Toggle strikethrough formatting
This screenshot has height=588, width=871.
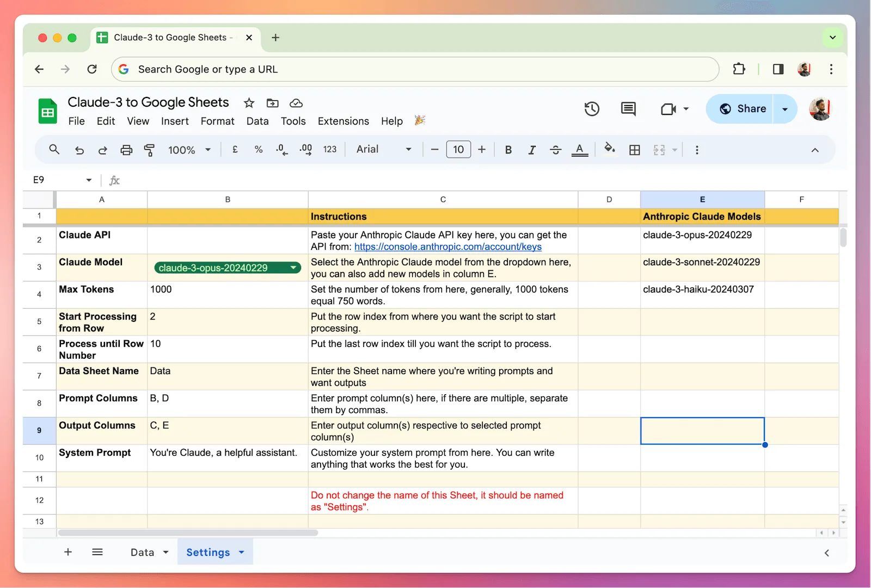(x=555, y=150)
